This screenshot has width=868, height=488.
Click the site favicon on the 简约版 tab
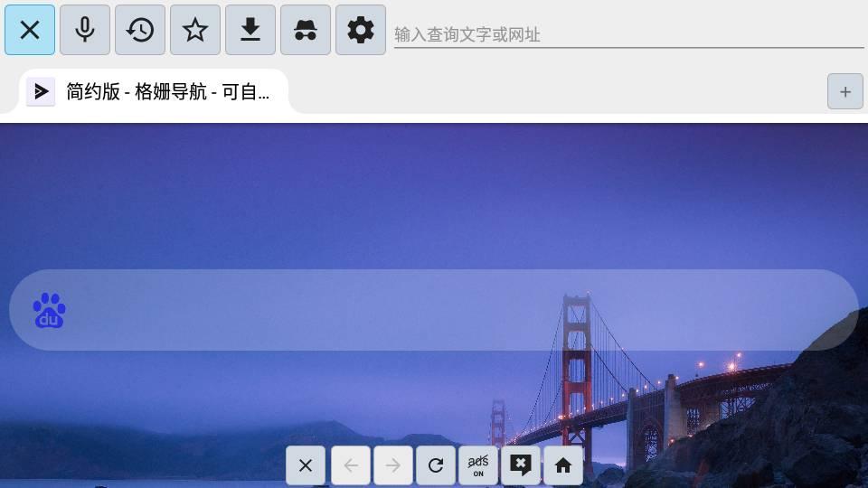pos(41,91)
